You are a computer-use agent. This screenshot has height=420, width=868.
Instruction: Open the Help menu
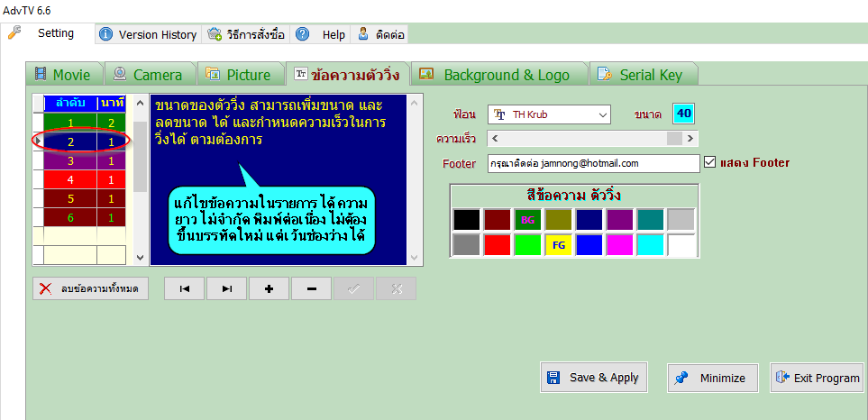(x=321, y=34)
